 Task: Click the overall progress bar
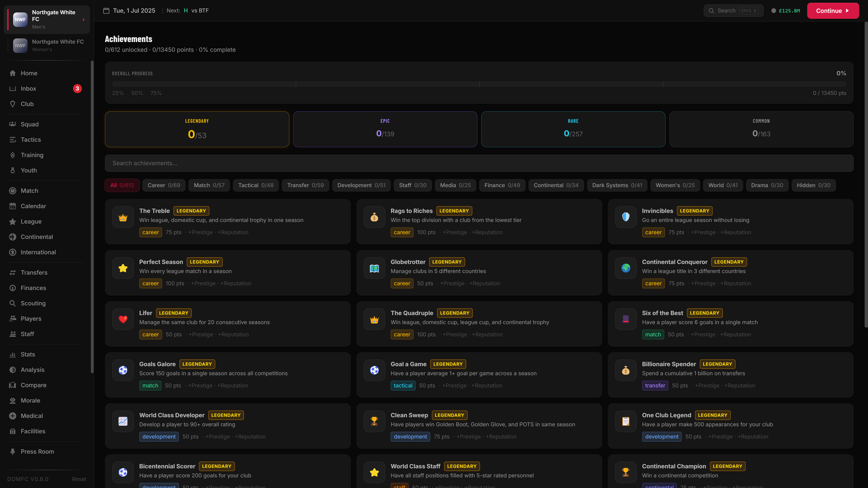pyautogui.click(x=479, y=84)
